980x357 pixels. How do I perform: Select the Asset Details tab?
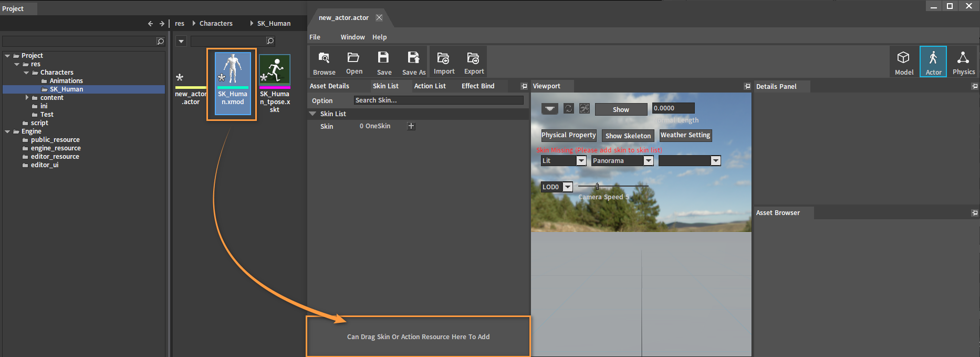(329, 86)
